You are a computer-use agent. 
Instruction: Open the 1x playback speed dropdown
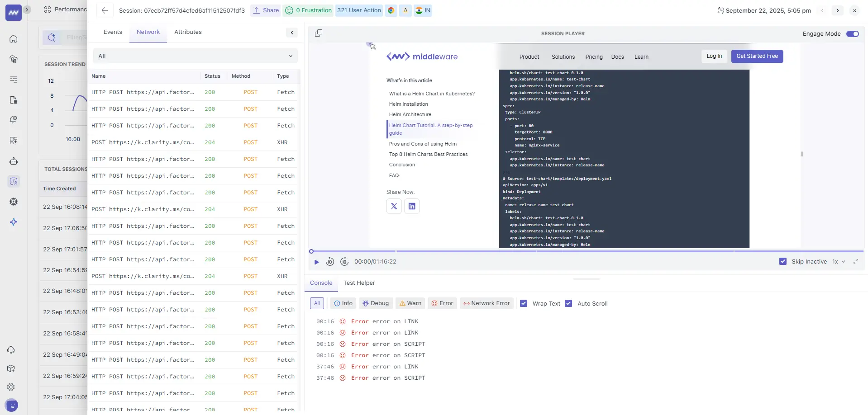coord(838,261)
